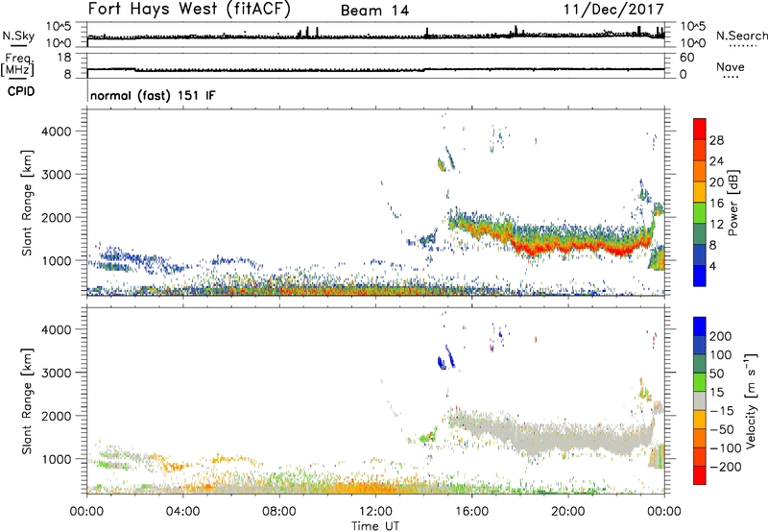Click the red bottom of velocity colorbar
The height and width of the screenshot is (532, 768).
coord(700,475)
